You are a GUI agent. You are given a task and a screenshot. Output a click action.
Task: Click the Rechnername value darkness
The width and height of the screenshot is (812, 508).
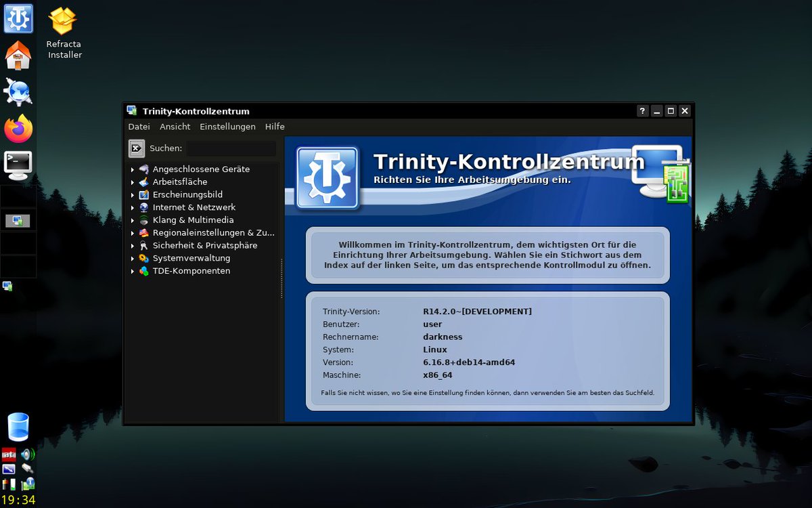443,337
